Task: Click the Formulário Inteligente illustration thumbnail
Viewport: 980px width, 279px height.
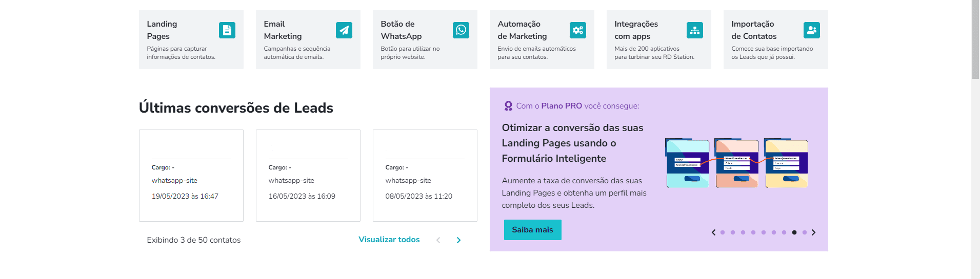Action: click(737, 163)
